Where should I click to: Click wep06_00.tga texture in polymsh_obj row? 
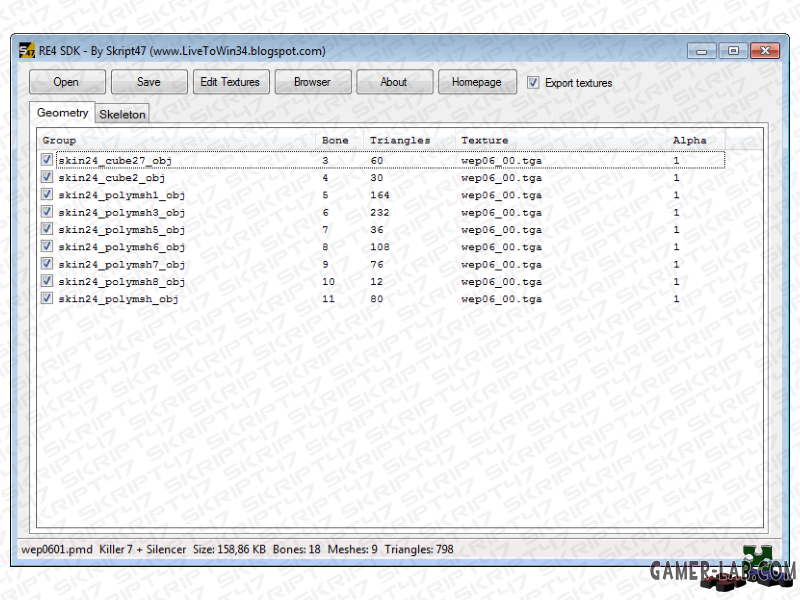[502, 299]
